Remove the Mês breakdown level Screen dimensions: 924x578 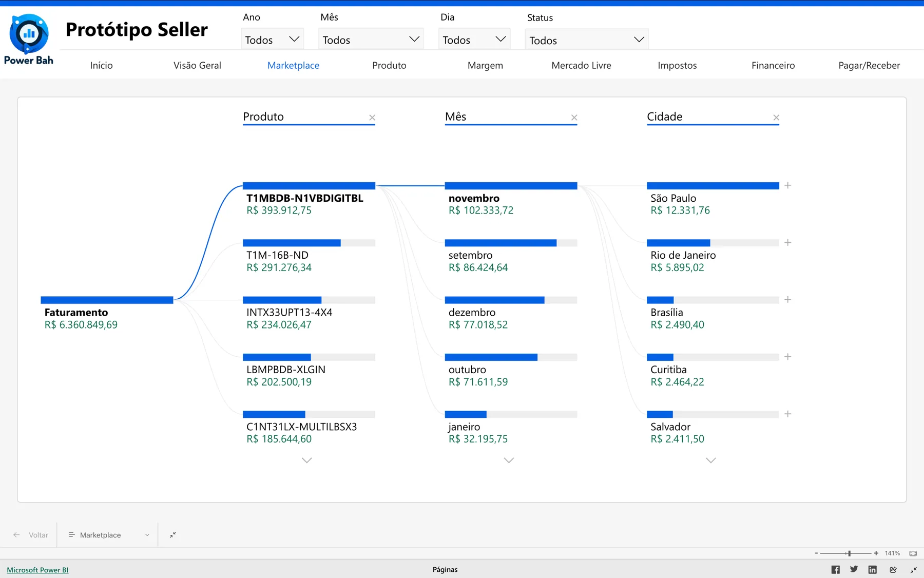[x=574, y=117]
